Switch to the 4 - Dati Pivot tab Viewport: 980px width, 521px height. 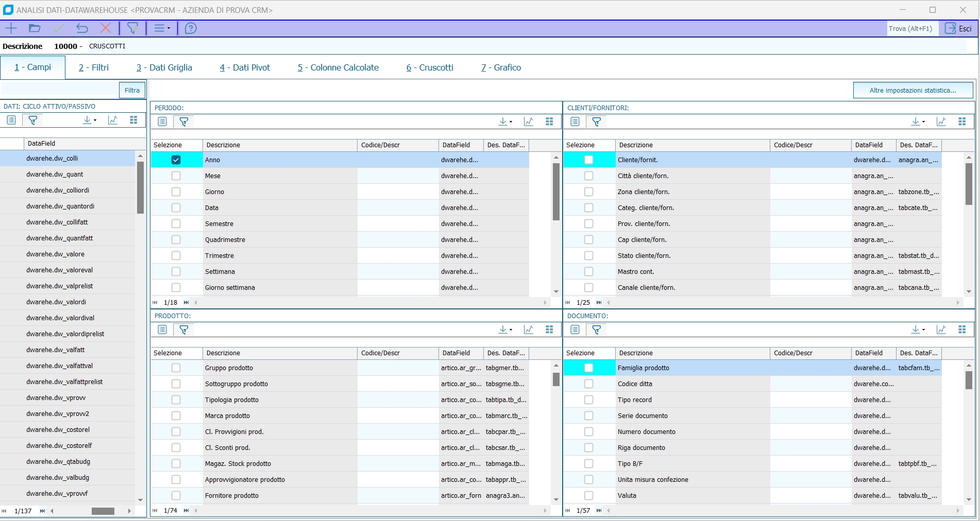pyautogui.click(x=245, y=67)
